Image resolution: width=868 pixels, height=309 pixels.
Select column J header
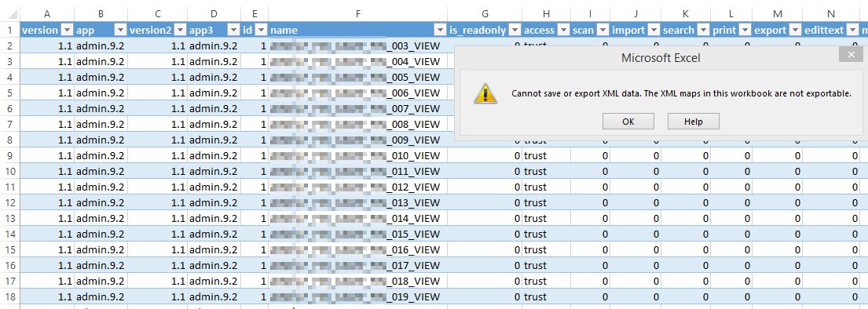(636, 13)
